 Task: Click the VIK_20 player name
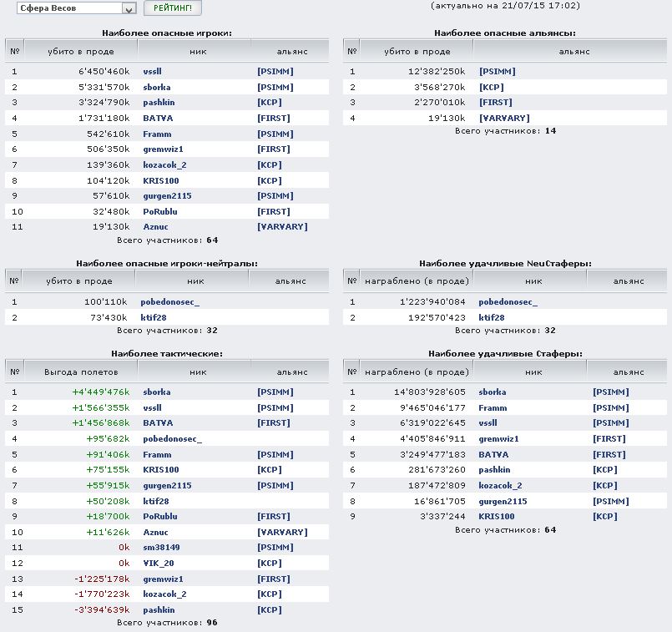tap(157, 564)
